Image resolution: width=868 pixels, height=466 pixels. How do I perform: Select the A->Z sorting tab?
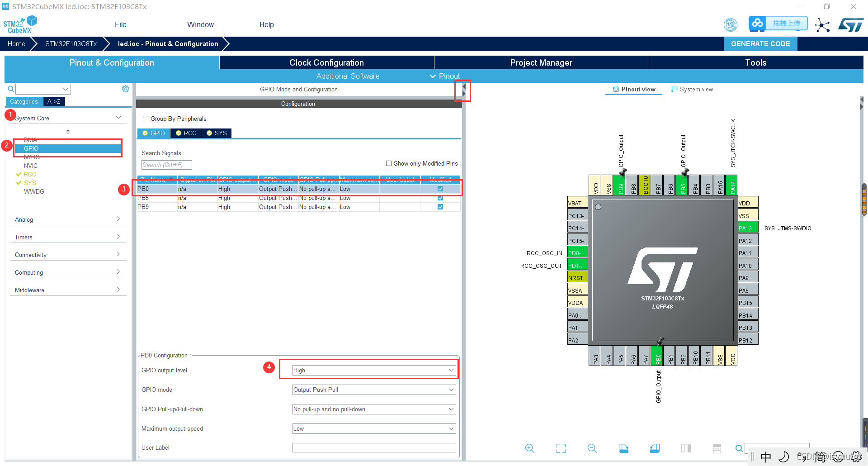(x=54, y=101)
